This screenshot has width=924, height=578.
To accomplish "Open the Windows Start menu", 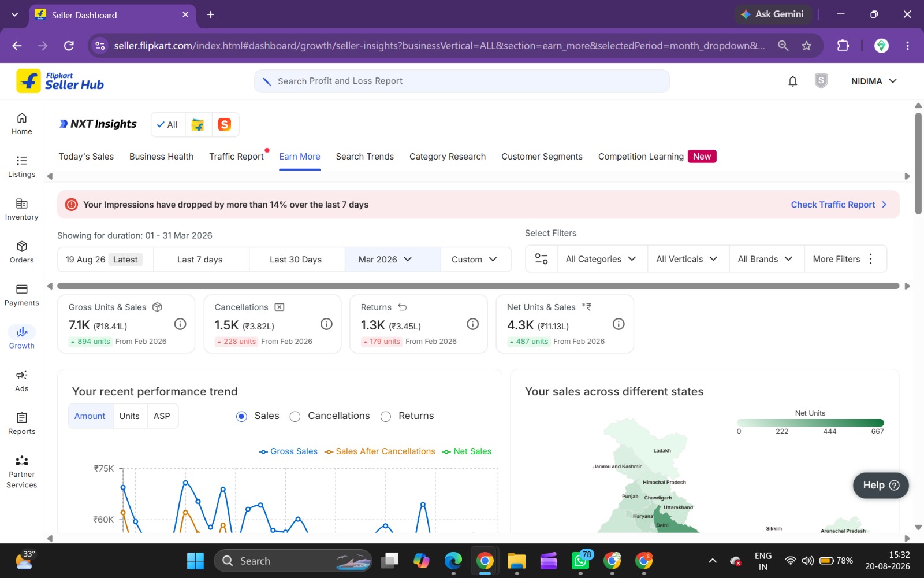I will [x=195, y=561].
